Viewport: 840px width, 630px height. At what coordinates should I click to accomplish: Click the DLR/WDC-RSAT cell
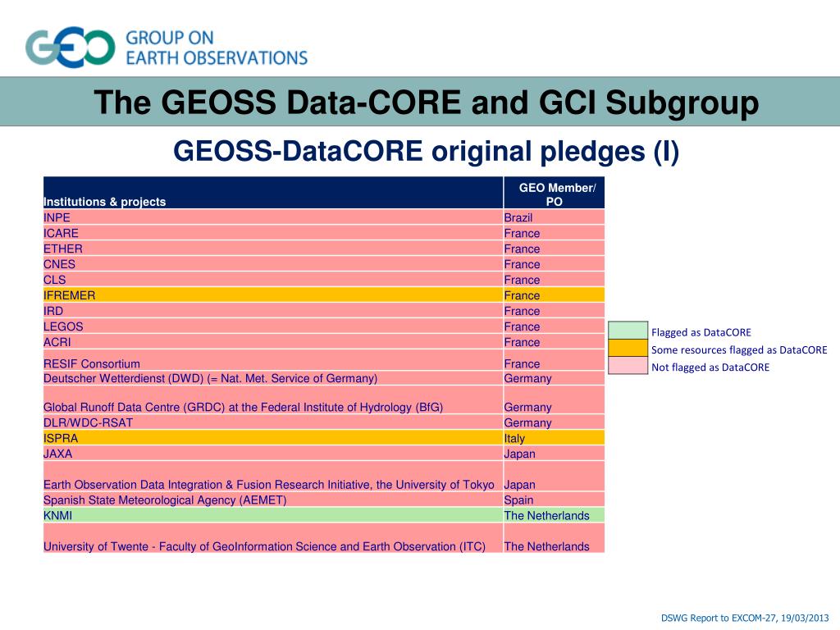point(273,422)
